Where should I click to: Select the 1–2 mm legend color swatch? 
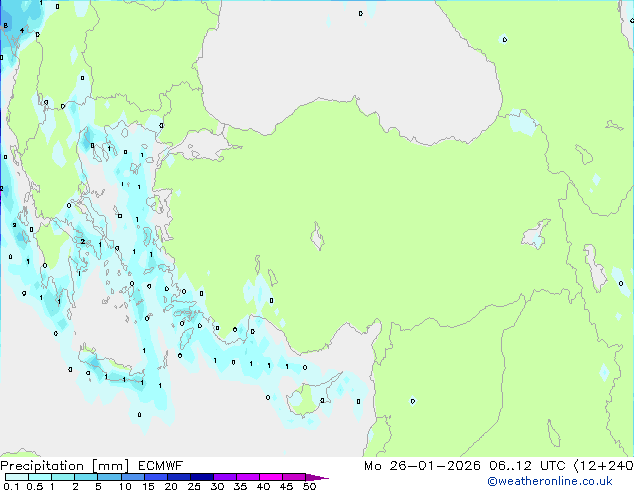tap(63, 477)
